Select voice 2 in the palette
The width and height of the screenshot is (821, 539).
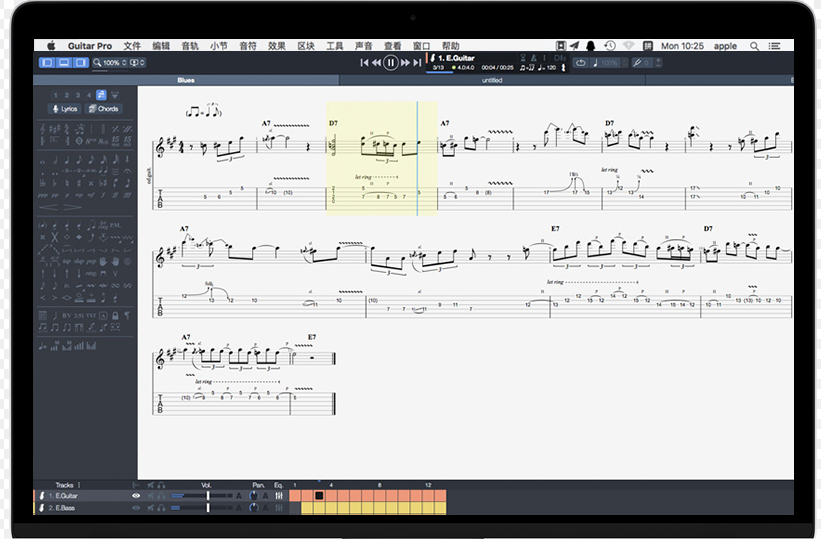pos(66,95)
